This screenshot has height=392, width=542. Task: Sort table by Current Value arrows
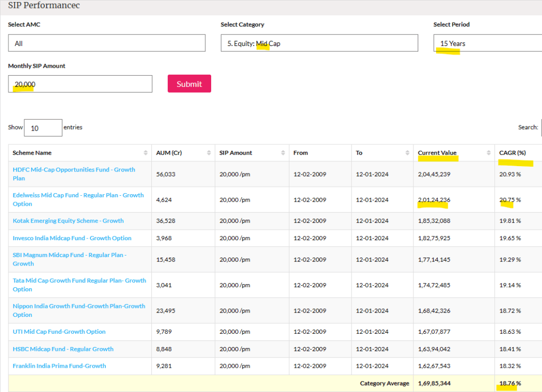(489, 153)
